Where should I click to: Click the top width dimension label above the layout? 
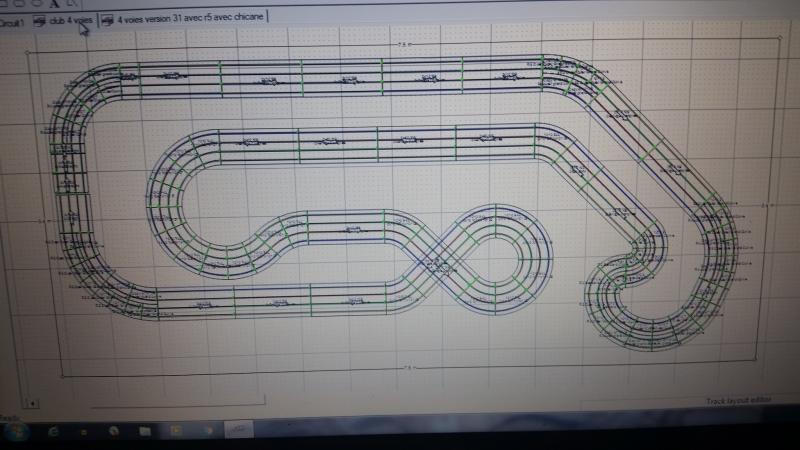401,44
